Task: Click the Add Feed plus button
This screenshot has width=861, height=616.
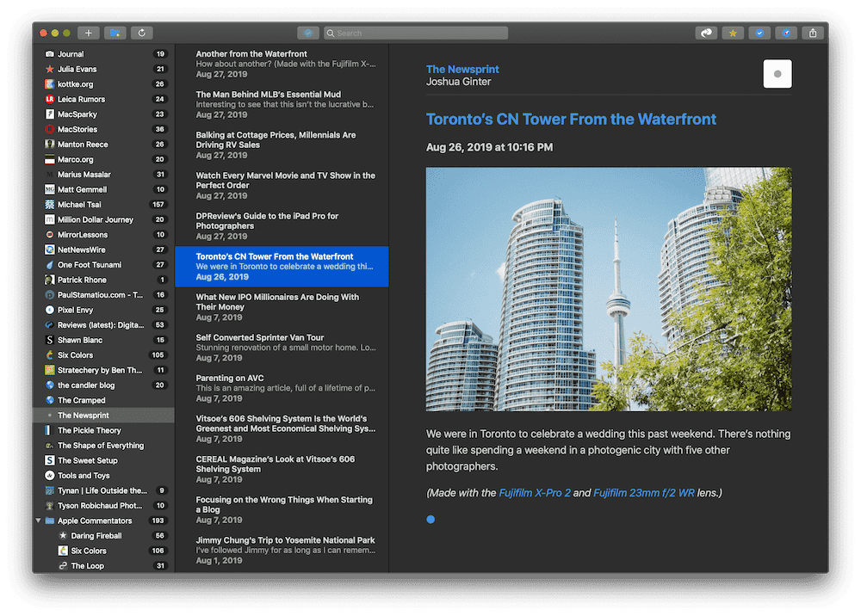Action: coord(89,33)
